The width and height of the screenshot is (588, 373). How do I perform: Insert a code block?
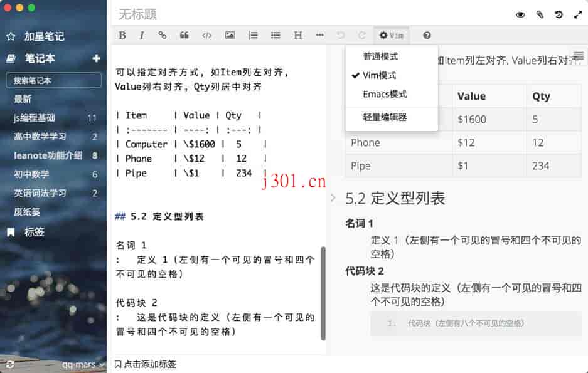coord(206,35)
